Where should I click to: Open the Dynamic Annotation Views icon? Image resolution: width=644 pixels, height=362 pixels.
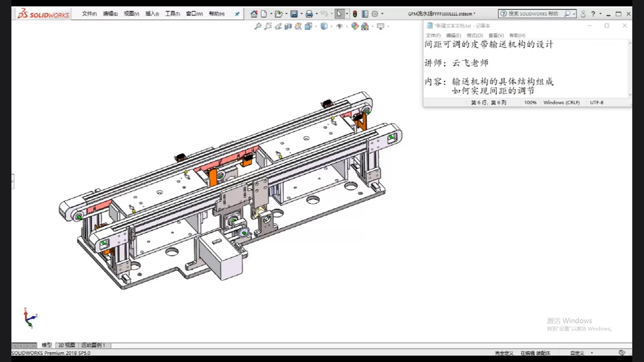(298, 26)
